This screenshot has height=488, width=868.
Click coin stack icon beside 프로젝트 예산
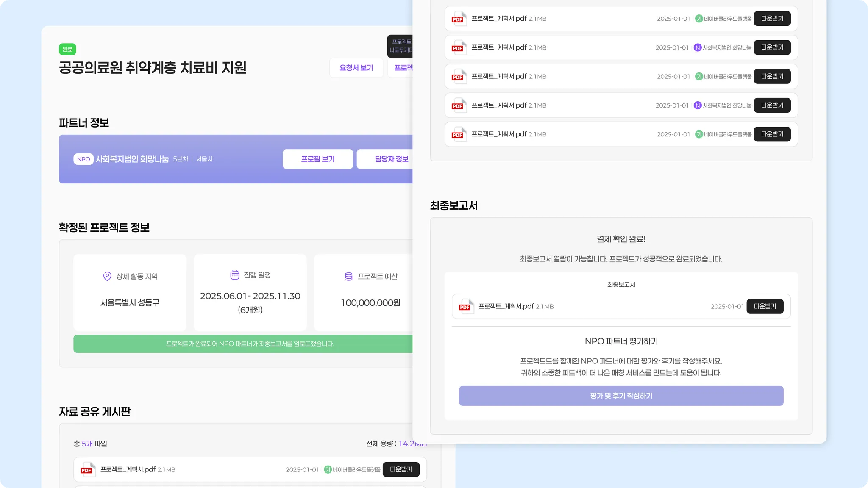point(348,276)
